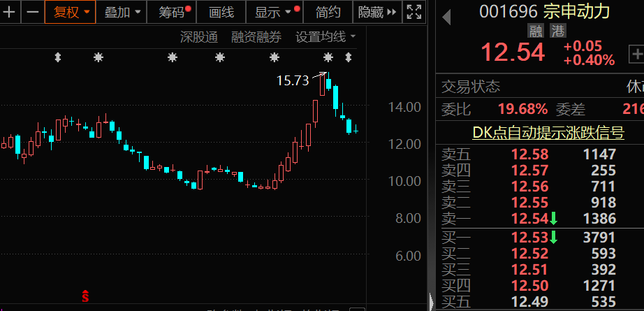Open the 设置均线 moving average dropdown

tap(325, 36)
